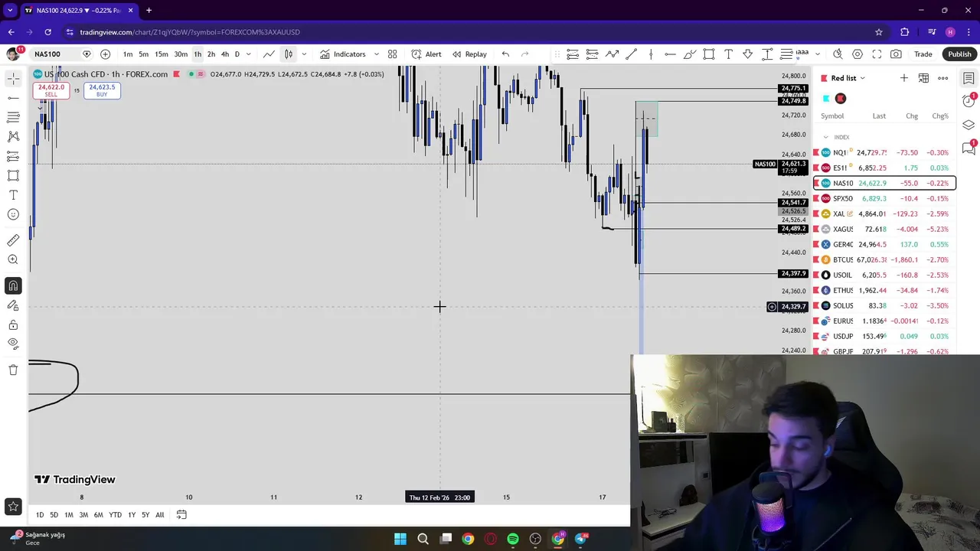The image size is (980, 551).
Task: Collapse the INDEX watchlist section
Action: (x=825, y=137)
